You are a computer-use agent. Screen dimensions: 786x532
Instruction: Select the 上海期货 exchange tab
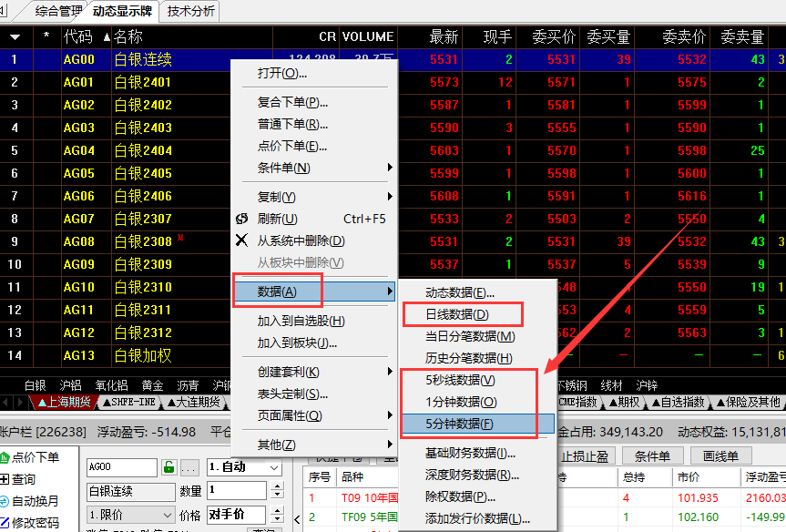coord(64,402)
